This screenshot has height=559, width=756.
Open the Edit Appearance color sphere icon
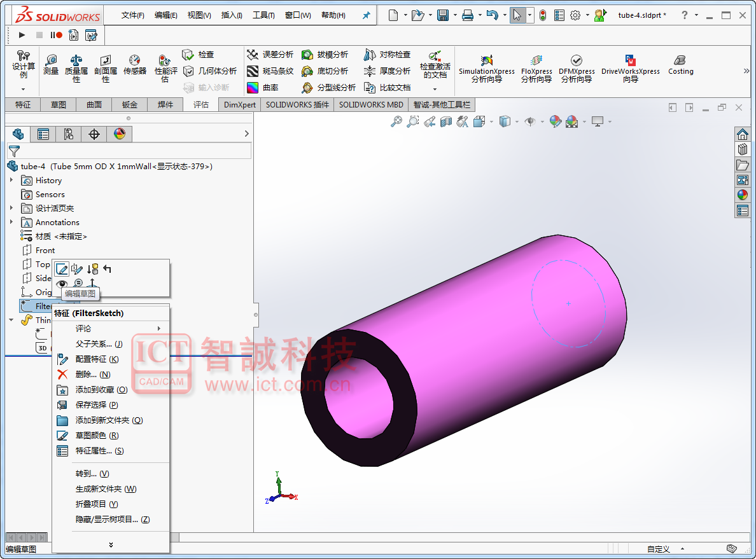click(555, 121)
